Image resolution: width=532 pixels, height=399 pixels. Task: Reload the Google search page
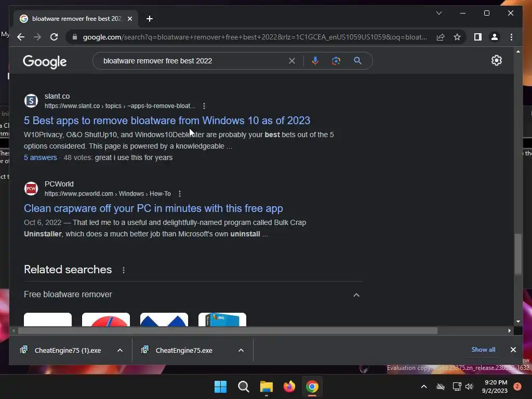tap(54, 37)
